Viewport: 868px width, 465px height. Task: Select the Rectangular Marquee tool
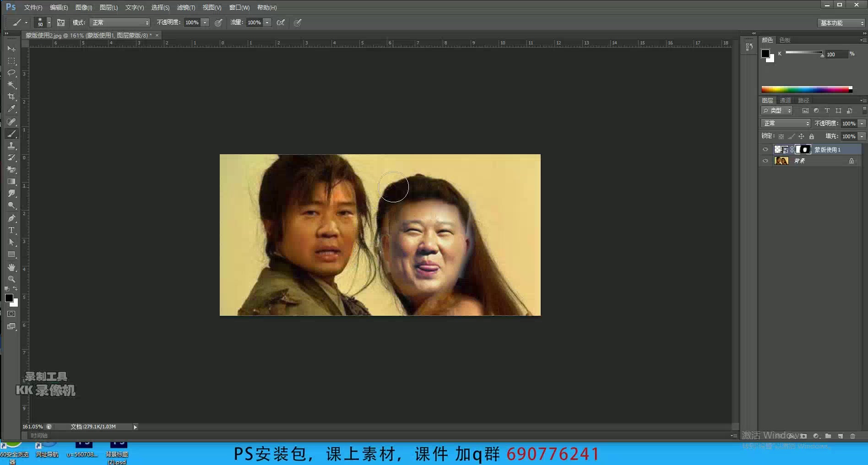tap(11, 60)
